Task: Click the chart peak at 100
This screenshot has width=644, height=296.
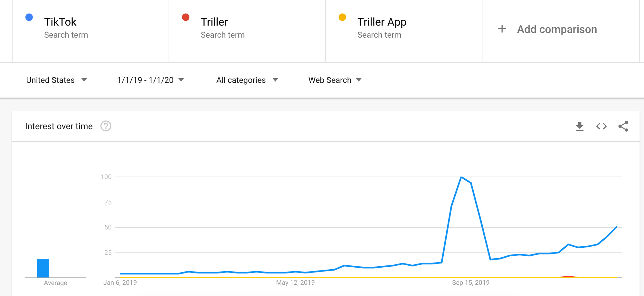Action: [461, 177]
